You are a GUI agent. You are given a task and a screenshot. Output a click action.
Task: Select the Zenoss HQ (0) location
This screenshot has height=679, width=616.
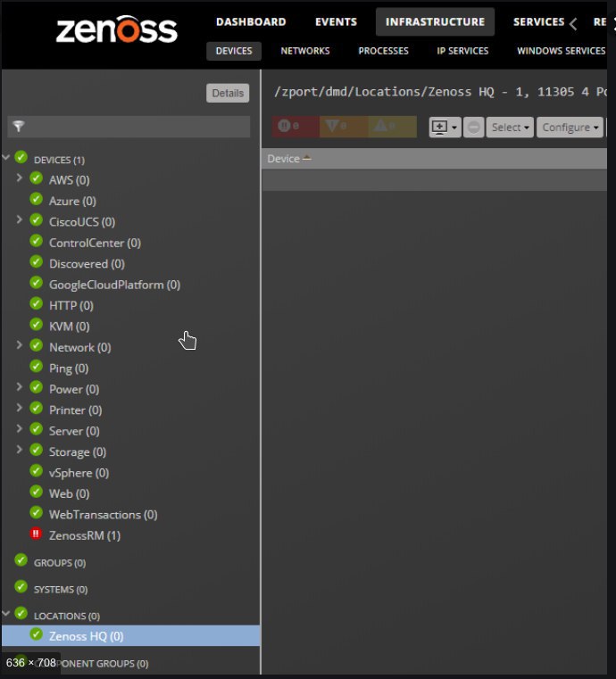point(87,636)
